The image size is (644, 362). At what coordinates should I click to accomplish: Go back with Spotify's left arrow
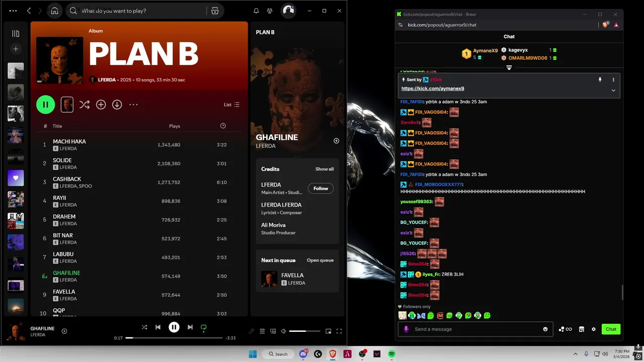point(29,11)
